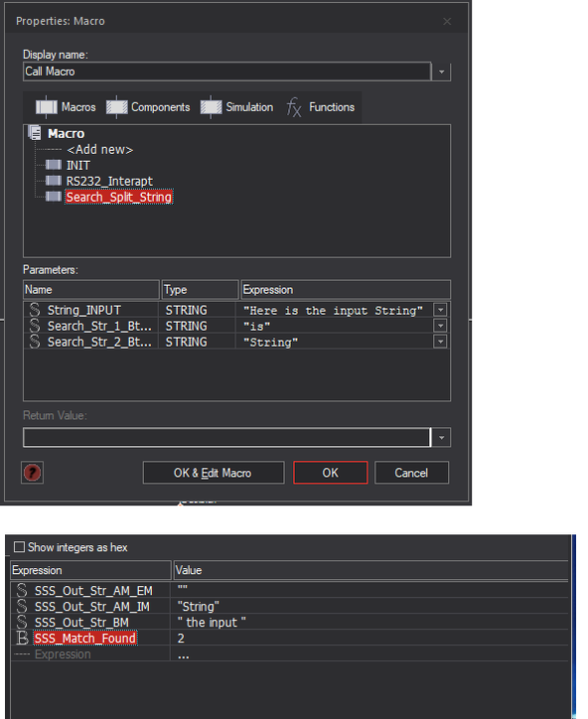Click the SSS_Match_Found value 2
The width and height of the screenshot is (588, 719).
(181, 638)
